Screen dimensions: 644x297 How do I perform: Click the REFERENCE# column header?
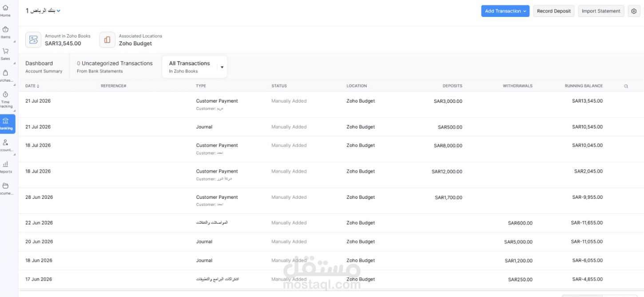114,86
